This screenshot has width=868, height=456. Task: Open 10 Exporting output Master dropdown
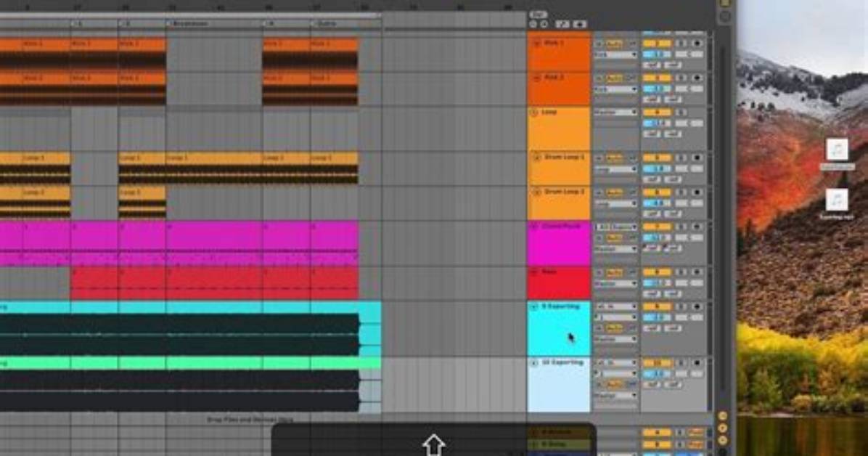(x=615, y=396)
